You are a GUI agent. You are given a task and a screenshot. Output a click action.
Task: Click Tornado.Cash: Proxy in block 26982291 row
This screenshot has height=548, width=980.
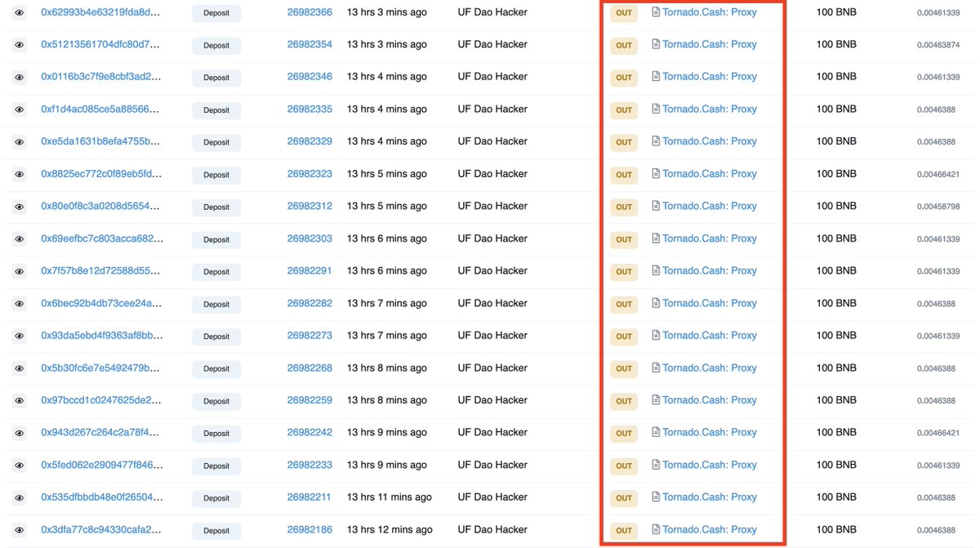710,270
